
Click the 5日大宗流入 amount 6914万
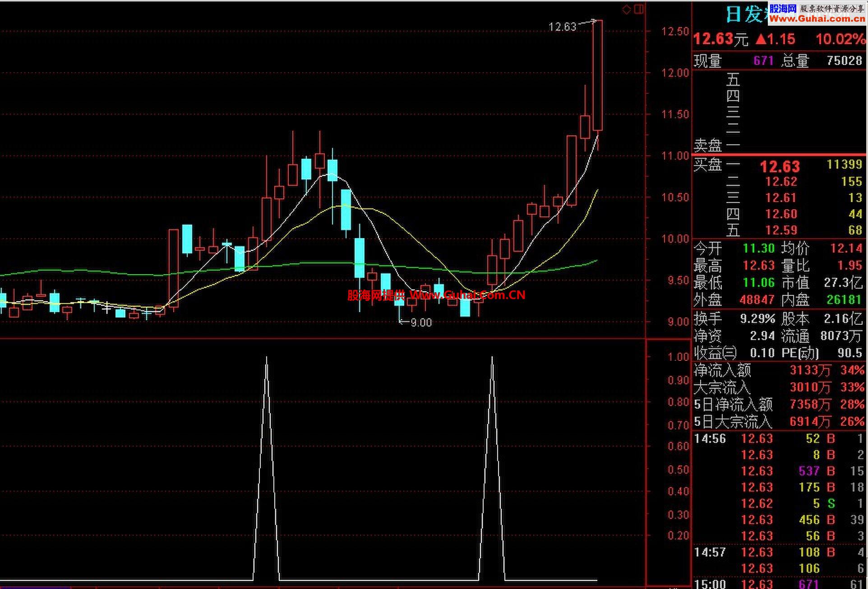pyautogui.click(x=810, y=422)
